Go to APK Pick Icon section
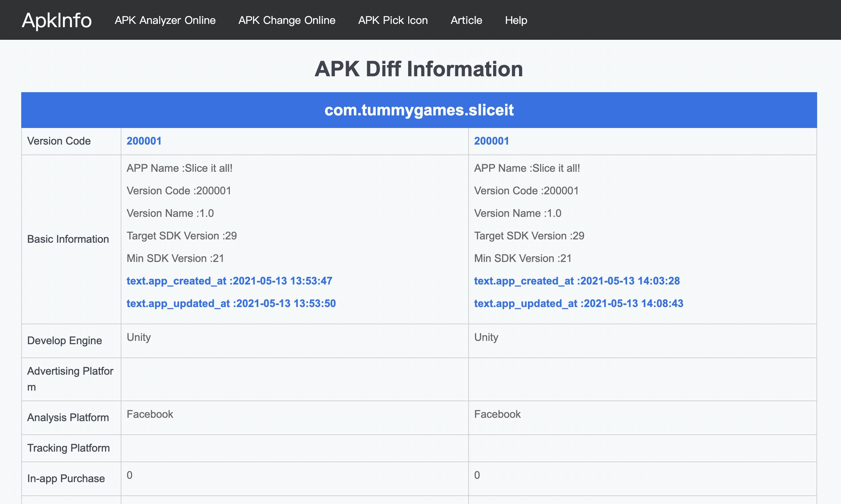The width and height of the screenshot is (841, 504). click(393, 20)
